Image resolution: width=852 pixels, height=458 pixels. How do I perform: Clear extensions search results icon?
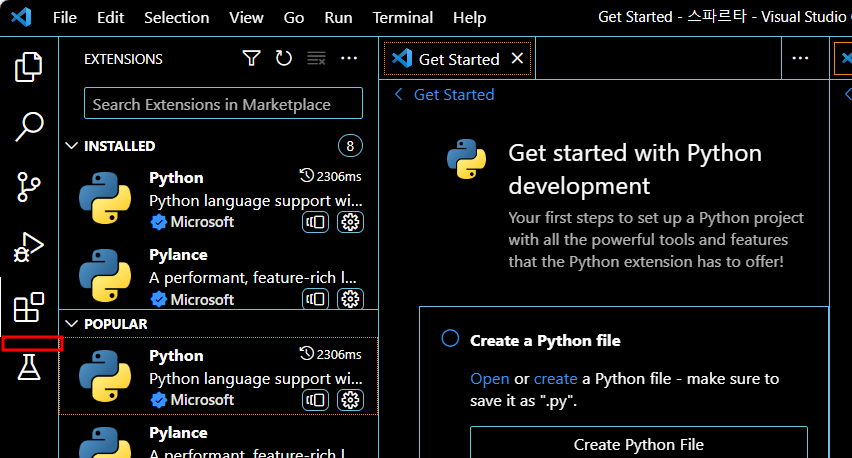316,58
